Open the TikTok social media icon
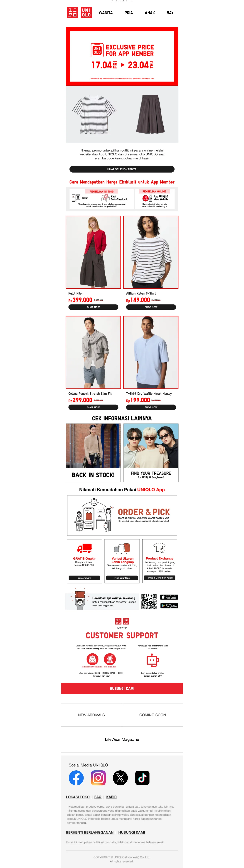 (142, 778)
